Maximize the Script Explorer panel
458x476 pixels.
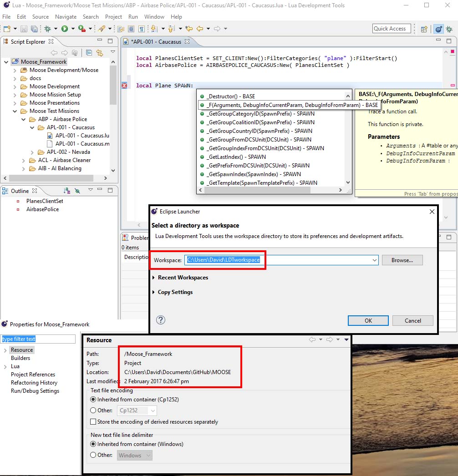[110, 41]
